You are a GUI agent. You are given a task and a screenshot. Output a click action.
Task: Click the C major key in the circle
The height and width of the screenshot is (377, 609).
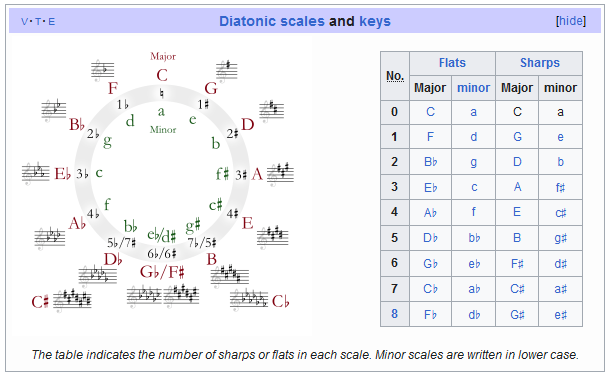pyautogui.click(x=162, y=75)
